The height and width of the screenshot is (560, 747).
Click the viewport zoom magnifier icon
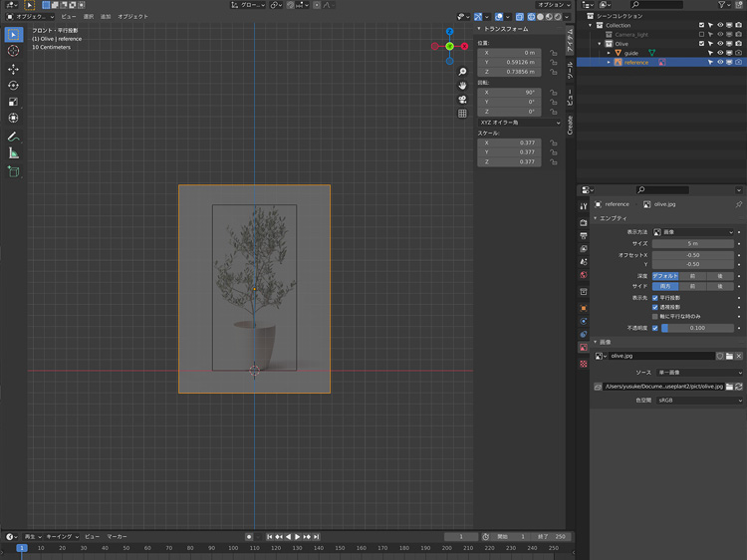463,73
